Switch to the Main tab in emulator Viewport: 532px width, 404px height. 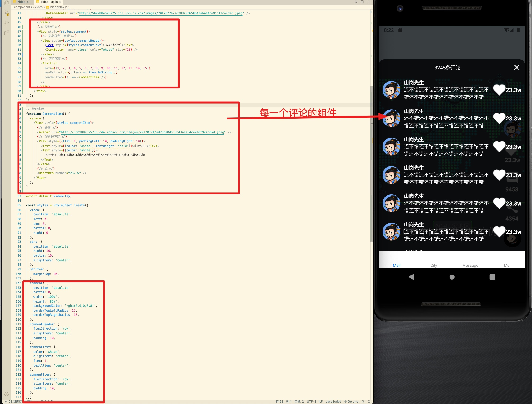click(x=397, y=265)
